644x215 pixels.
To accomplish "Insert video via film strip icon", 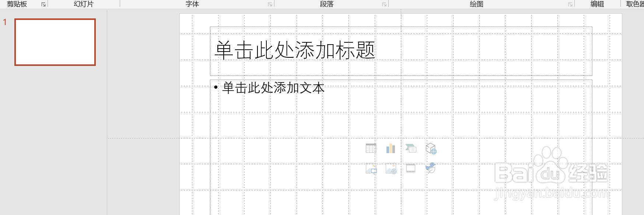I will [411, 169].
